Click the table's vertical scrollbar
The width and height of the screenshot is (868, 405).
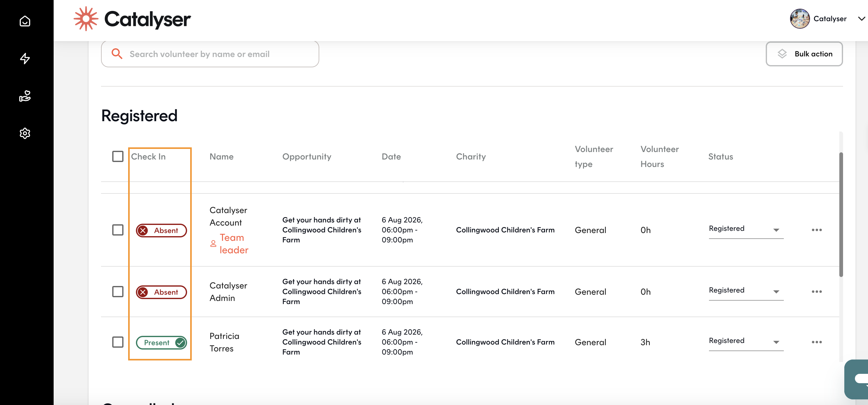tap(841, 214)
